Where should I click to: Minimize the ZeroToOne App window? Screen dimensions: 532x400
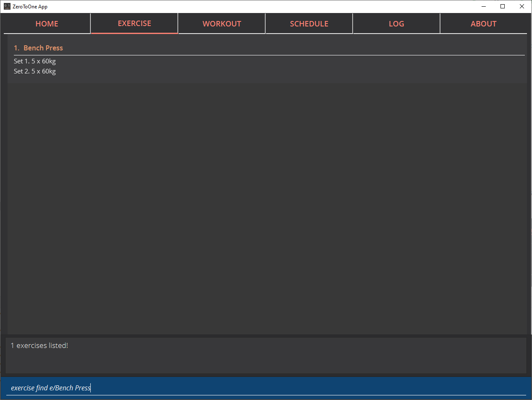pyautogui.click(x=484, y=6)
